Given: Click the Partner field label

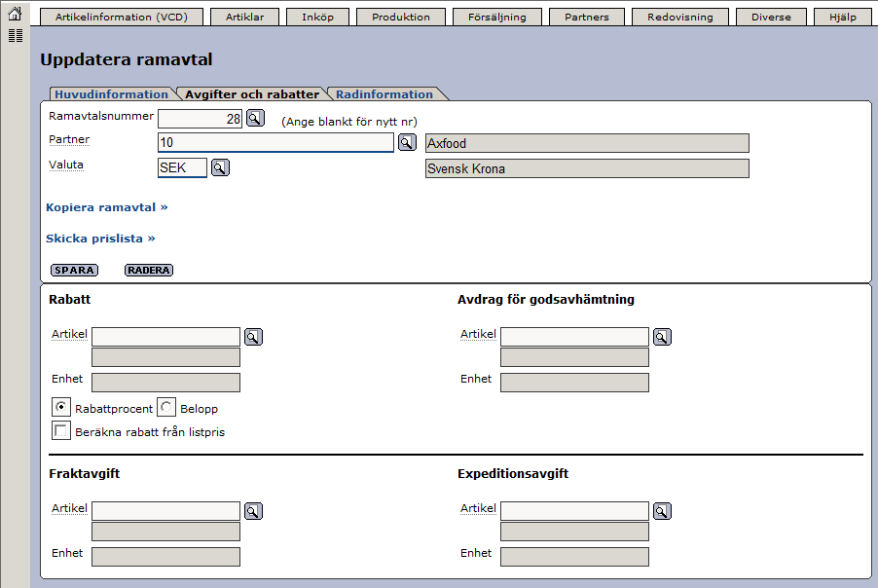Looking at the screenshot, I should (69, 139).
